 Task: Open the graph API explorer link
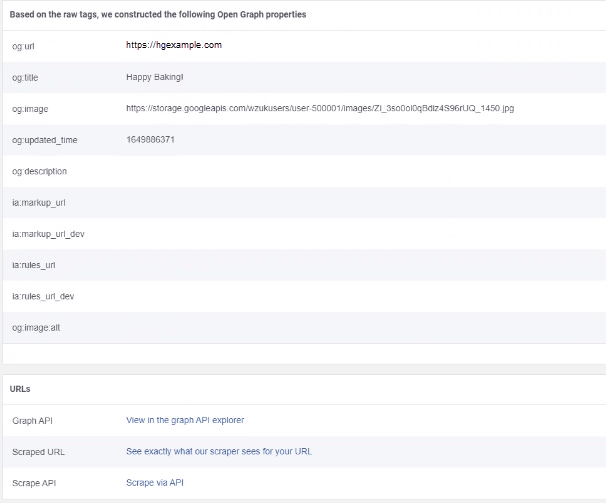[185, 420]
